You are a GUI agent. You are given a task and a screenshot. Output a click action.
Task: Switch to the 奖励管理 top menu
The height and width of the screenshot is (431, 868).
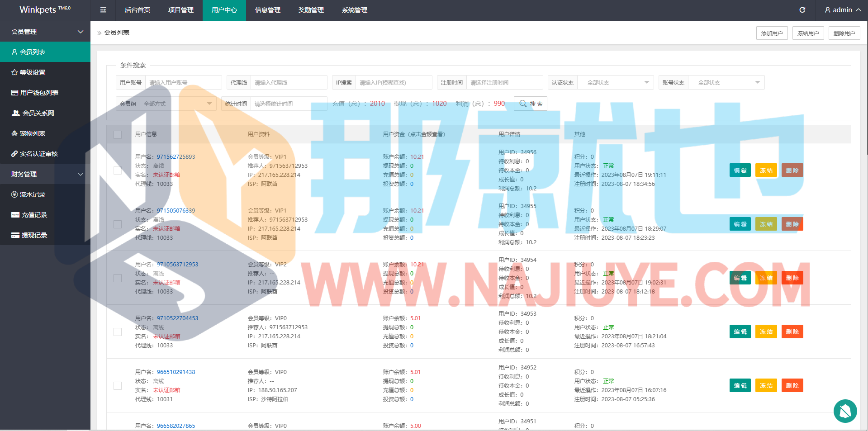coord(311,10)
